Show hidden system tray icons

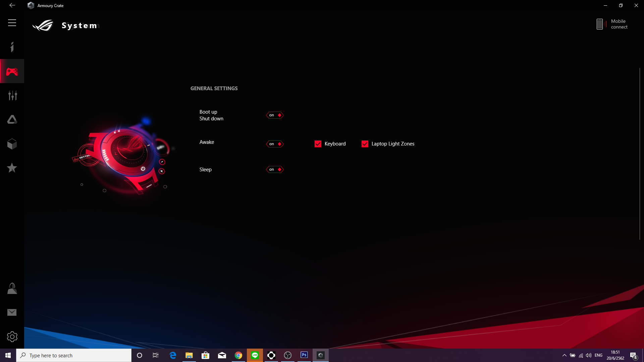pyautogui.click(x=565, y=355)
